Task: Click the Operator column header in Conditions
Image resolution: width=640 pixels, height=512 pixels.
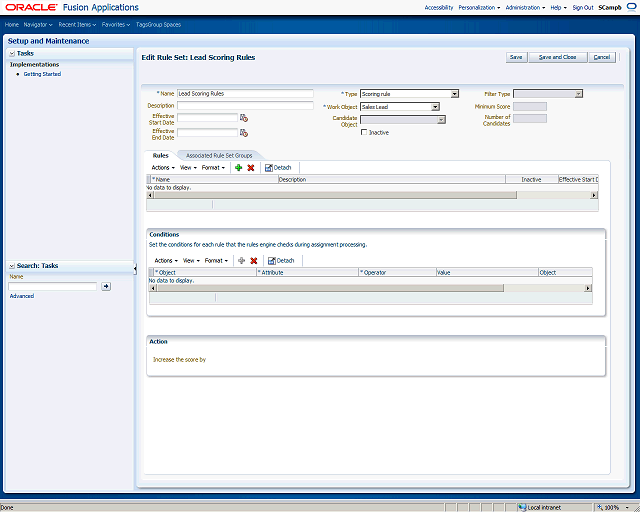Action: pyautogui.click(x=397, y=272)
